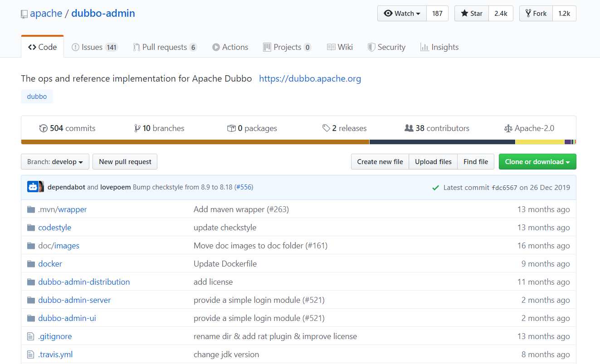The width and height of the screenshot is (600, 364).
Task: Expand the Clone or download dropdown
Action: click(537, 162)
